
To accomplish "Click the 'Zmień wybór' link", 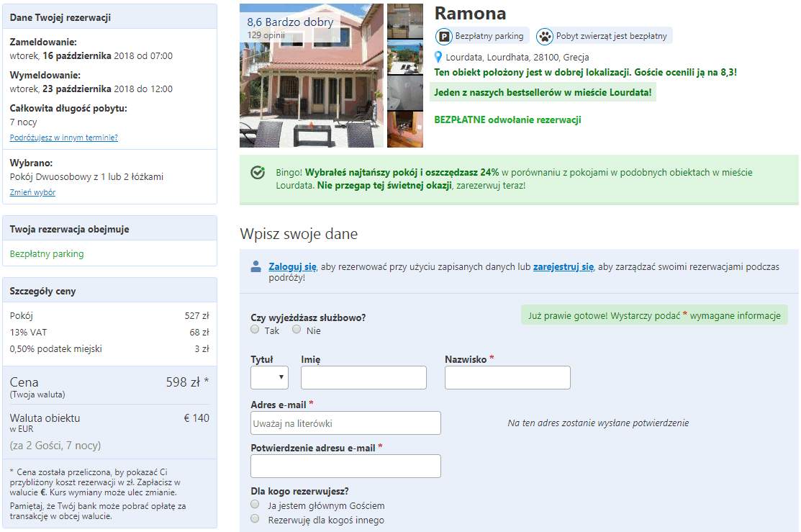I will point(32,192).
